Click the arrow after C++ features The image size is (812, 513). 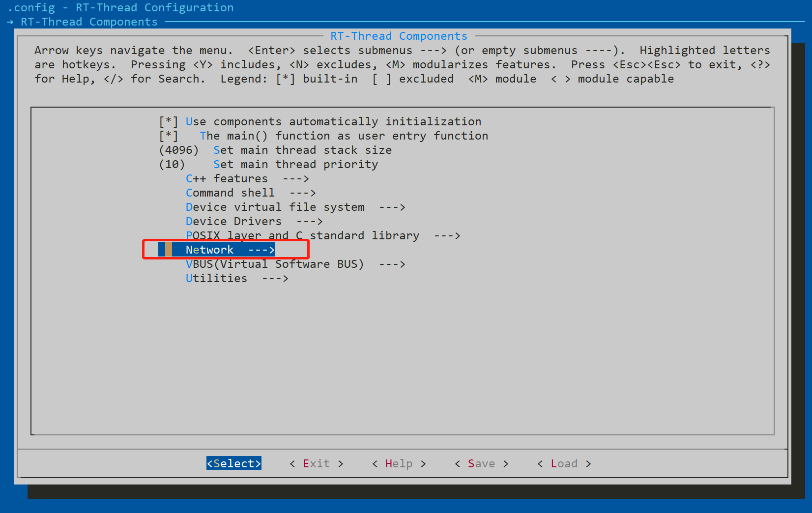click(295, 178)
